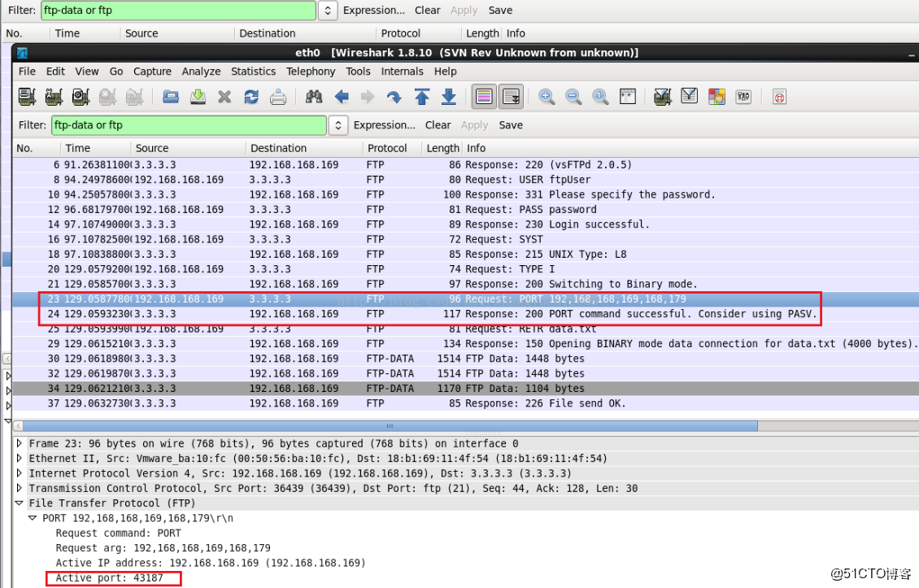Image resolution: width=919 pixels, height=588 pixels.
Task: Open the Internals menu
Action: [402, 72]
